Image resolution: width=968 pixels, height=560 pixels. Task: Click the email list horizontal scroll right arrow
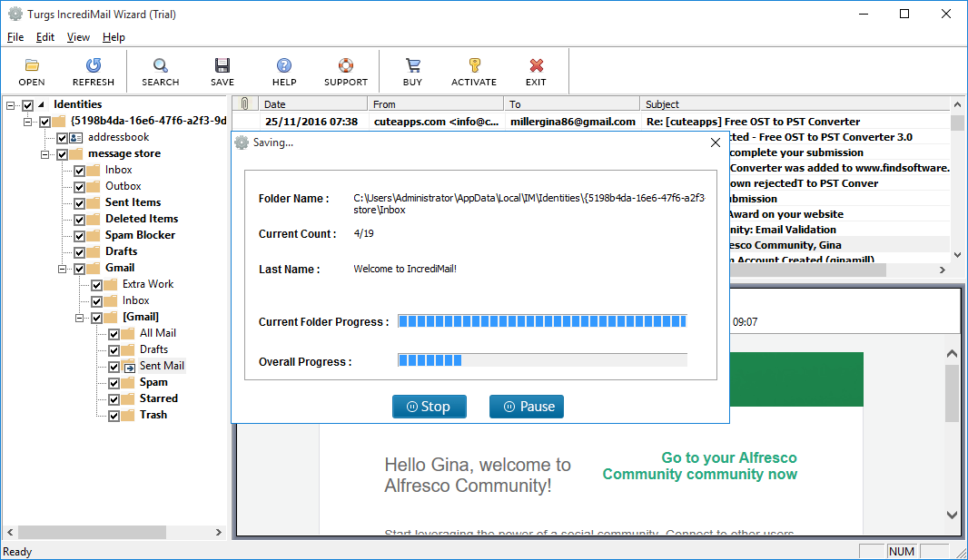pyautogui.click(x=942, y=270)
